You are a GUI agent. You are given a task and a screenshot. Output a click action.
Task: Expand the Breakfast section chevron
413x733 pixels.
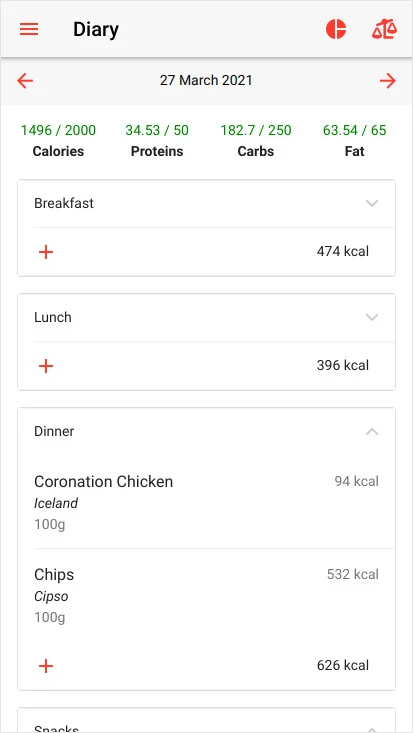372,203
